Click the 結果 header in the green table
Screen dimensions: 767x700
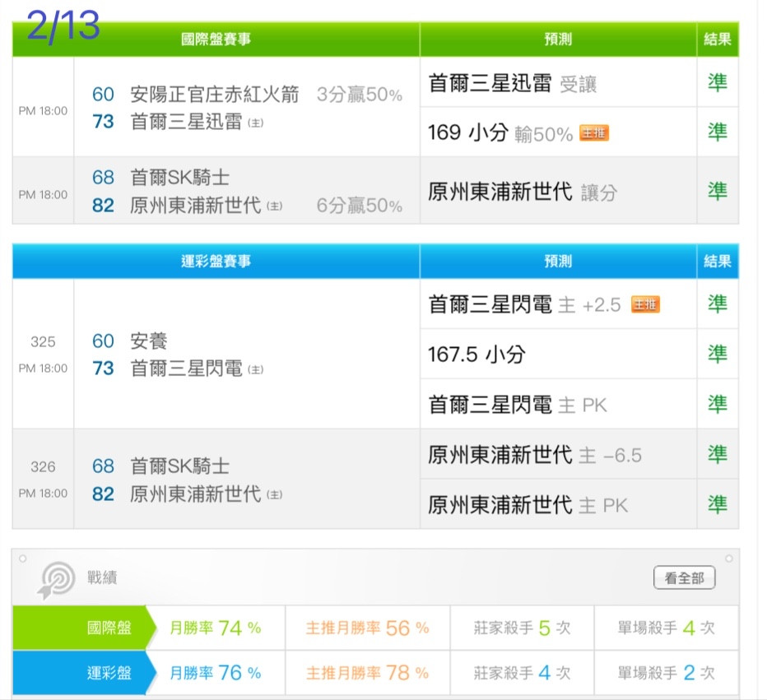[x=717, y=39]
